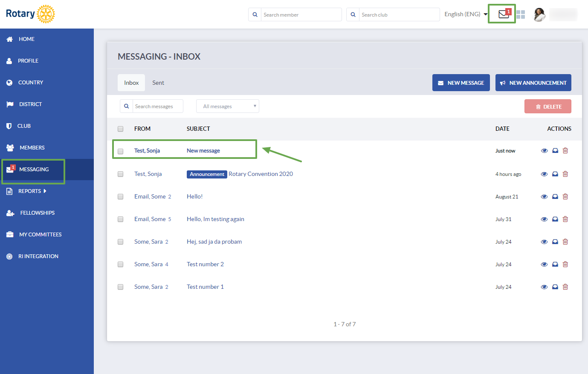Open the 'All messages' filter dropdown
The width and height of the screenshot is (588, 374).
point(228,106)
